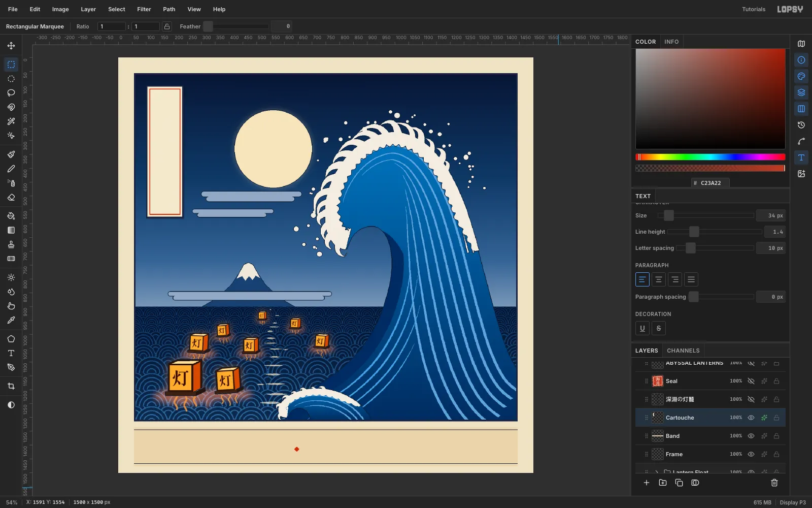Adjust the text Size slider

tap(706, 215)
